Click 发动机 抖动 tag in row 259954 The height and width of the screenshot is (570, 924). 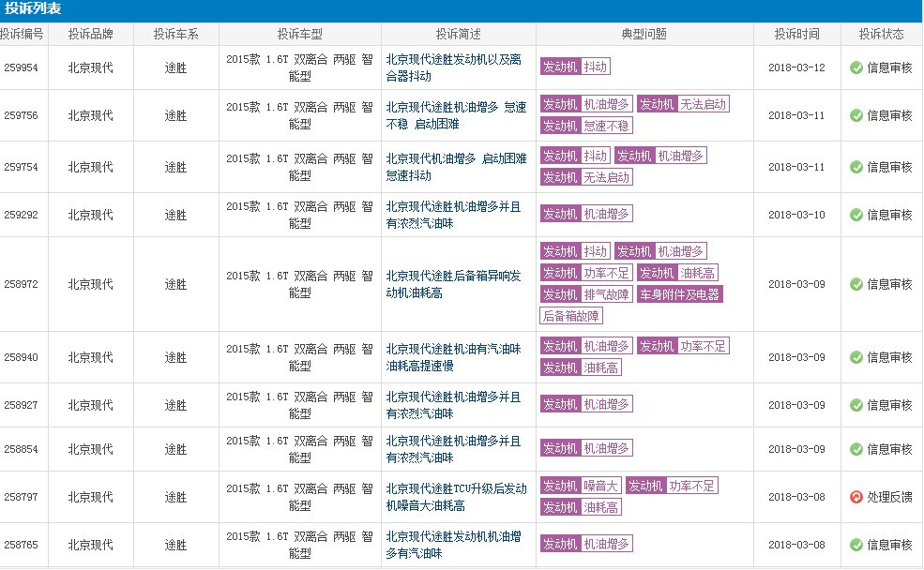pyautogui.click(x=575, y=67)
